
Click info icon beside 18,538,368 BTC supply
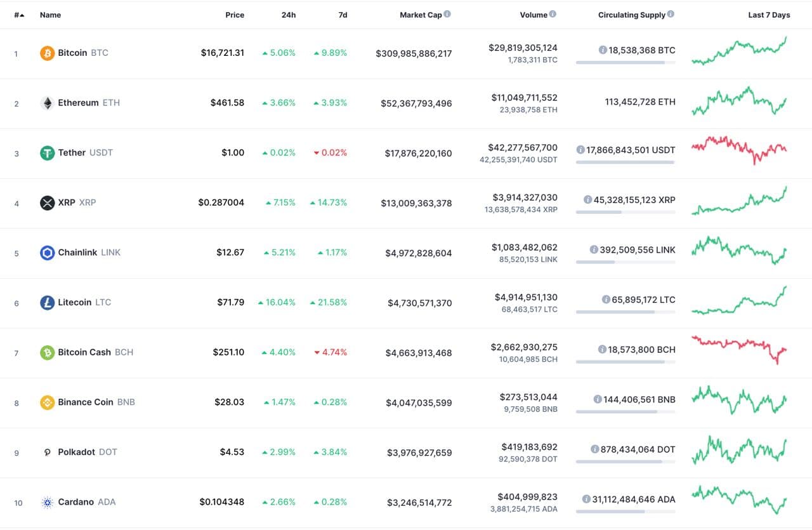603,50
